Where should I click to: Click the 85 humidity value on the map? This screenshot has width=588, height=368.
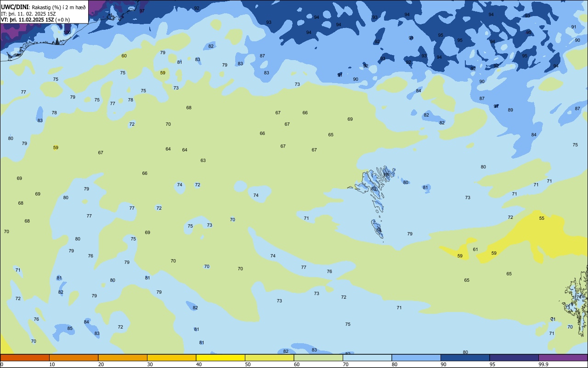pos(70,329)
